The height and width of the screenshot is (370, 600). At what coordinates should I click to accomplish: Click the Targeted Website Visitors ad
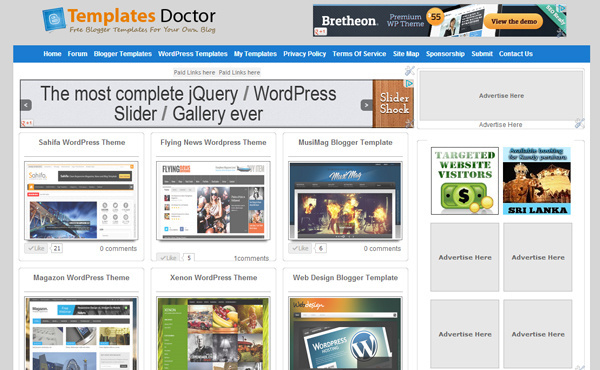pos(465,181)
